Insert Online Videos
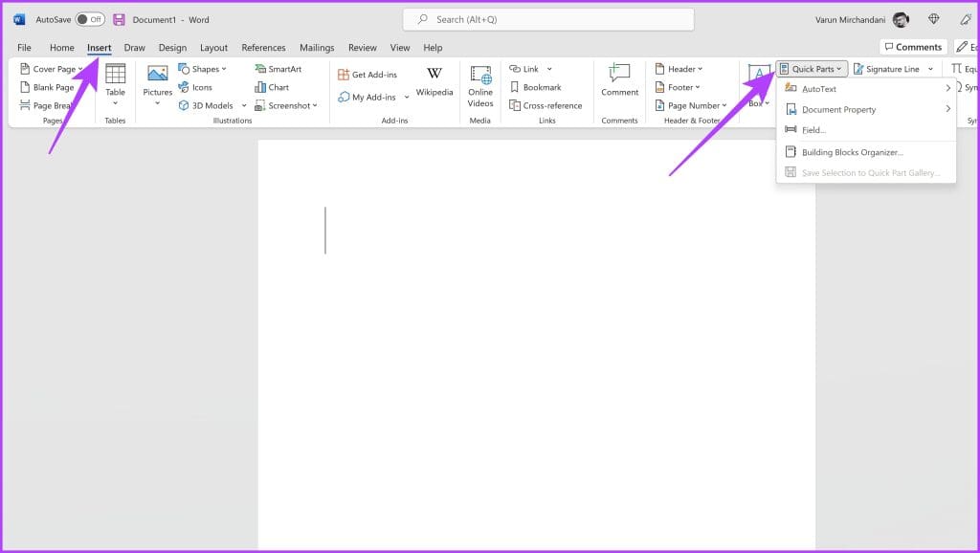This screenshot has height=553, width=980. pyautogui.click(x=480, y=86)
